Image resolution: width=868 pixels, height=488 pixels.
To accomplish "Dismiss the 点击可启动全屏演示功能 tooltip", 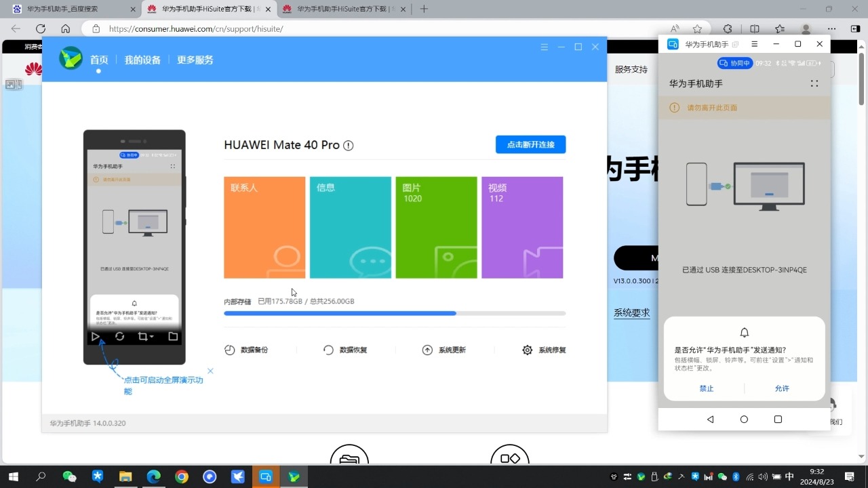I will click(x=210, y=371).
